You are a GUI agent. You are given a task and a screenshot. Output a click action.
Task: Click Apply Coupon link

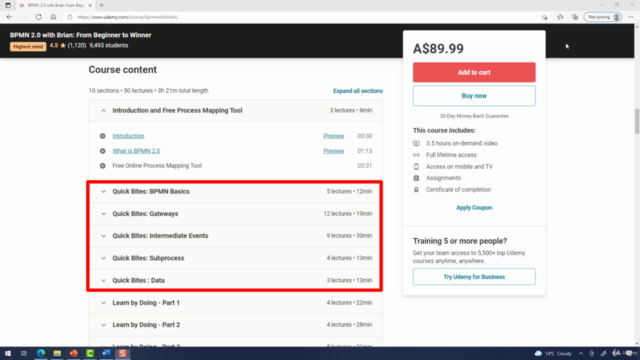474,207
